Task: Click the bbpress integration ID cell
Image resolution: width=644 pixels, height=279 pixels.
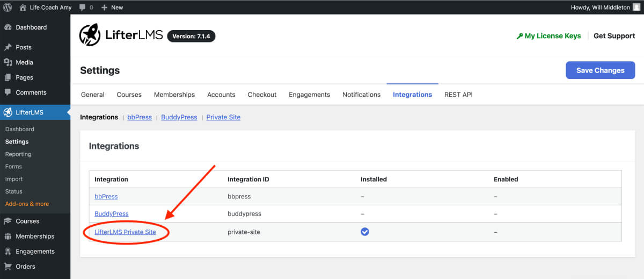Action: (x=239, y=197)
